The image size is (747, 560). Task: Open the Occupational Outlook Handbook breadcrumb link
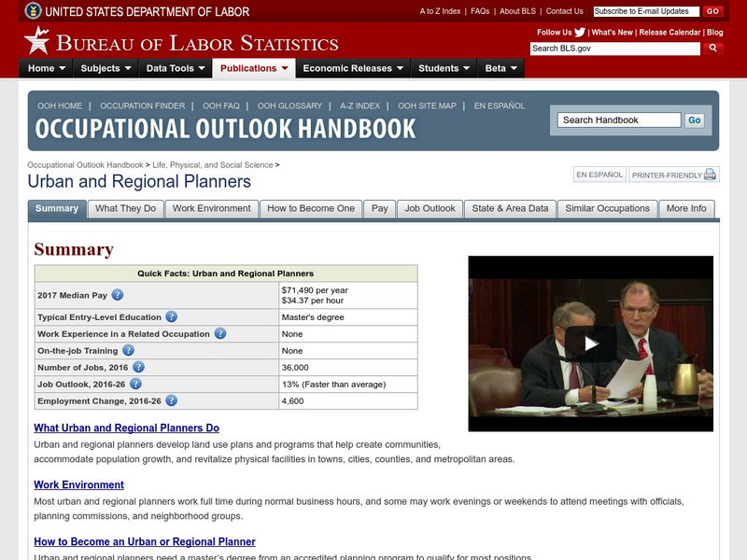[85, 165]
